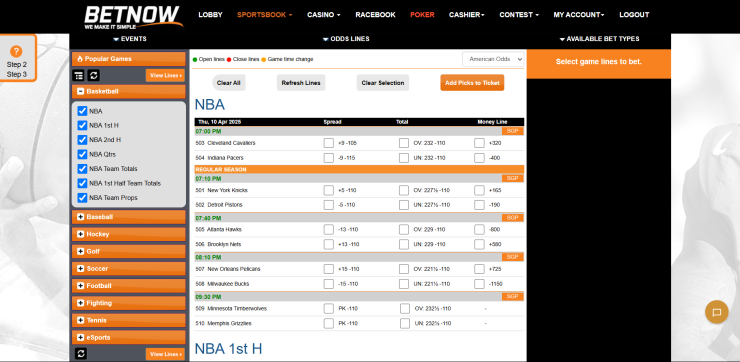Click the refresh icon at the sidebar bottom
The width and height of the screenshot is (740, 362).
point(81,354)
